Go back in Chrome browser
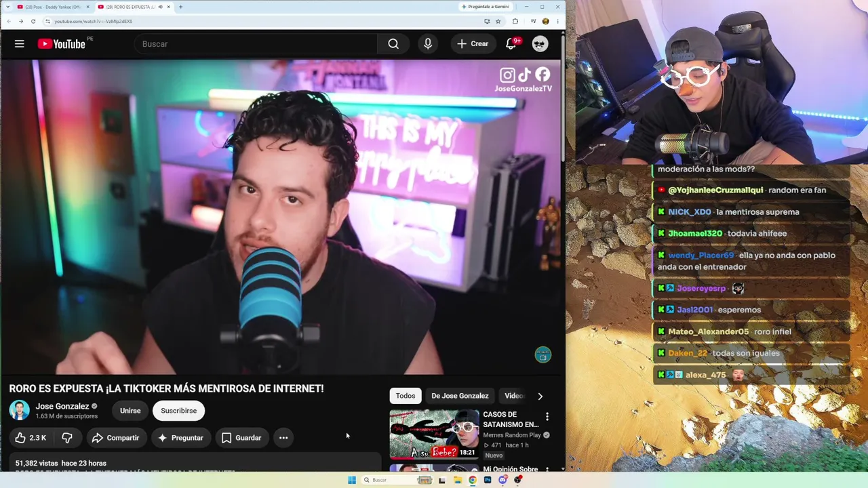This screenshot has width=868, height=488. click(9, 21)
